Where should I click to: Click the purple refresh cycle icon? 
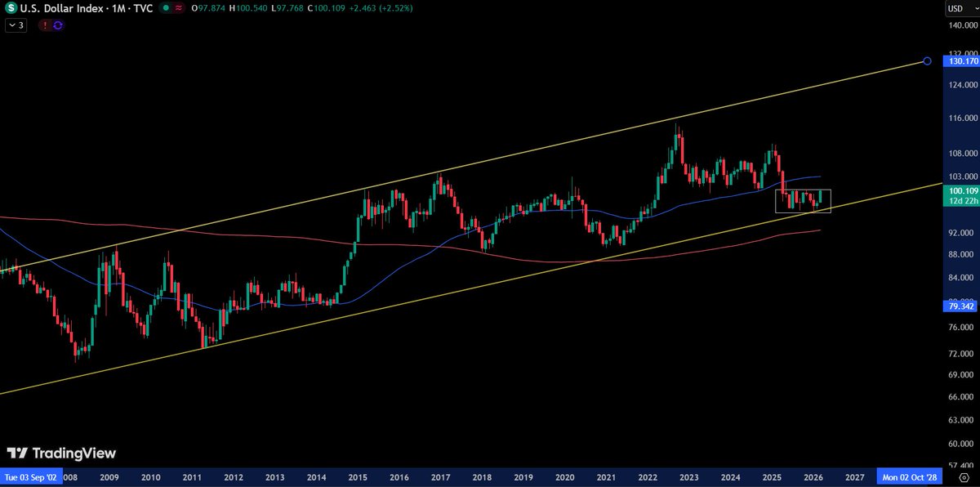pos(57,25)
